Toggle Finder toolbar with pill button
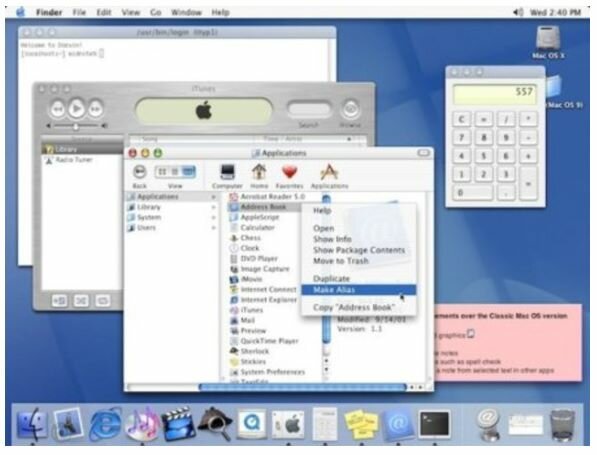 pos(424,153)
